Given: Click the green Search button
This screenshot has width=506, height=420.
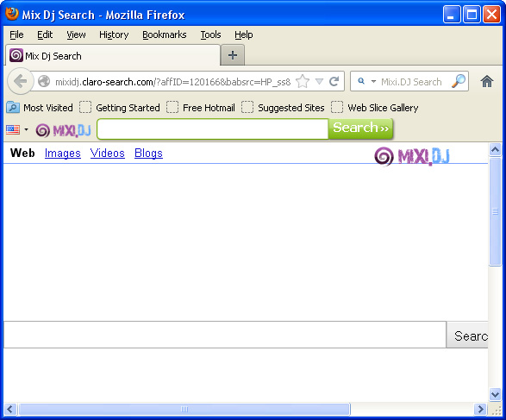Looking at the screenshot, I should pyautogui.click(x=360, y=129).
